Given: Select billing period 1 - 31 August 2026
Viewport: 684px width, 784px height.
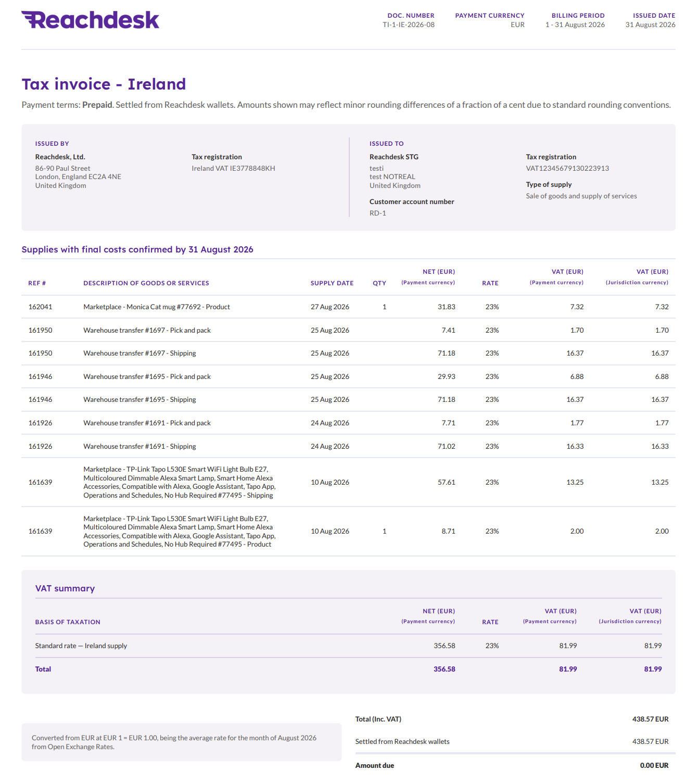Looking at the screenshot, I should tap(575, 24).
